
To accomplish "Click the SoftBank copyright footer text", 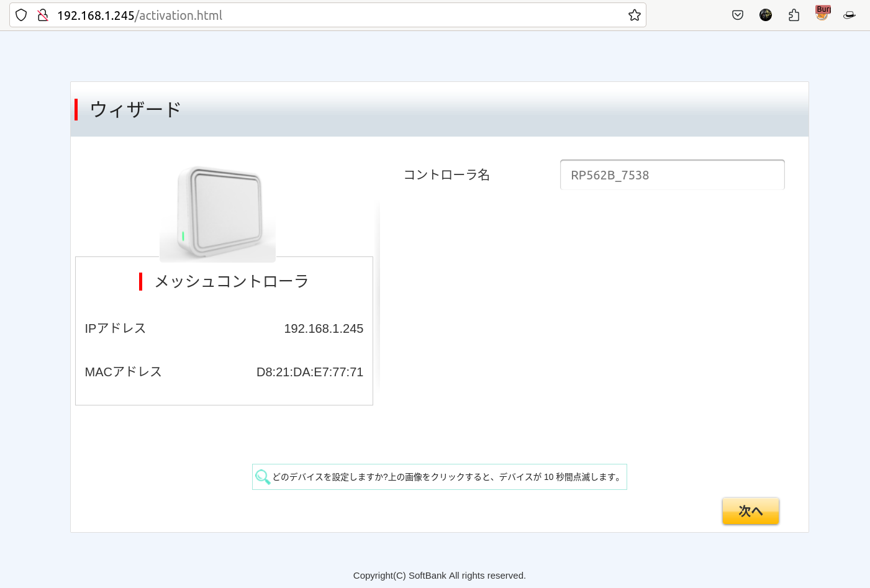I will pos(439,576).
